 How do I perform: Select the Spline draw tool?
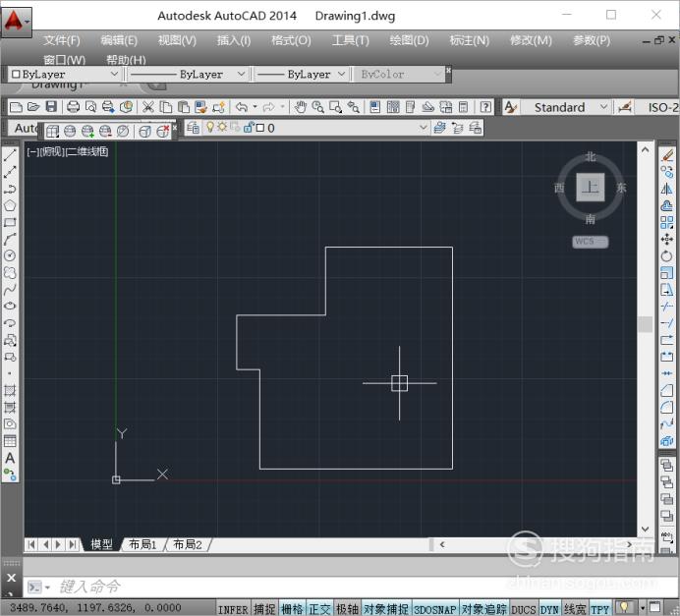(10, 289)
